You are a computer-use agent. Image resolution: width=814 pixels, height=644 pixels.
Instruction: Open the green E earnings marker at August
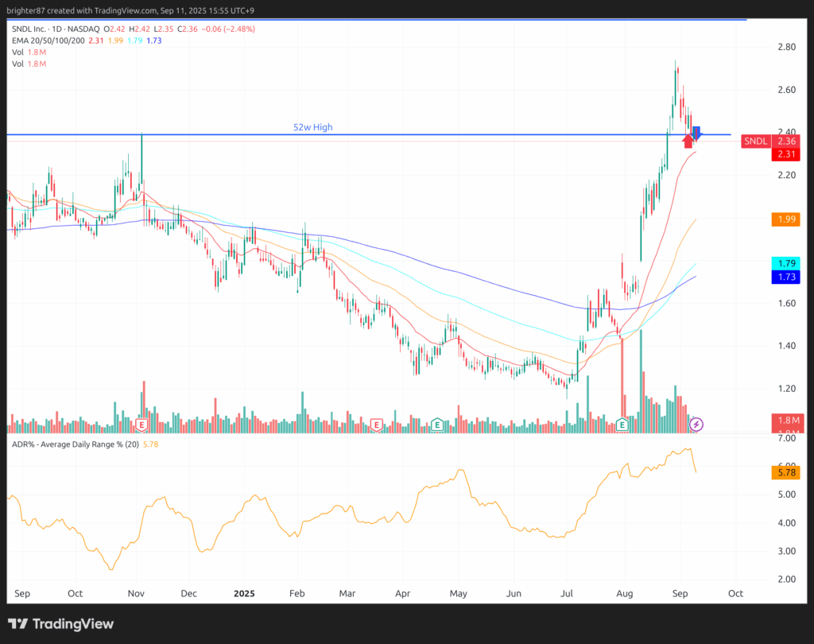click(x=622, y=425)
